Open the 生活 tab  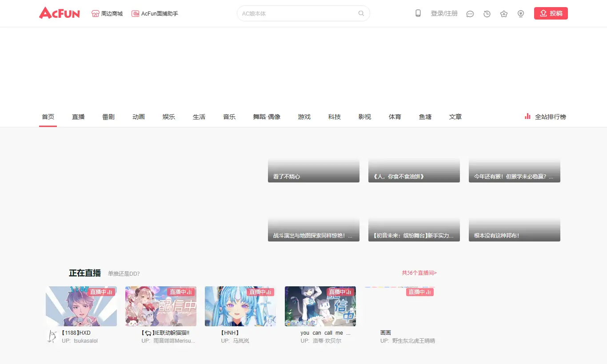[199, 117]
